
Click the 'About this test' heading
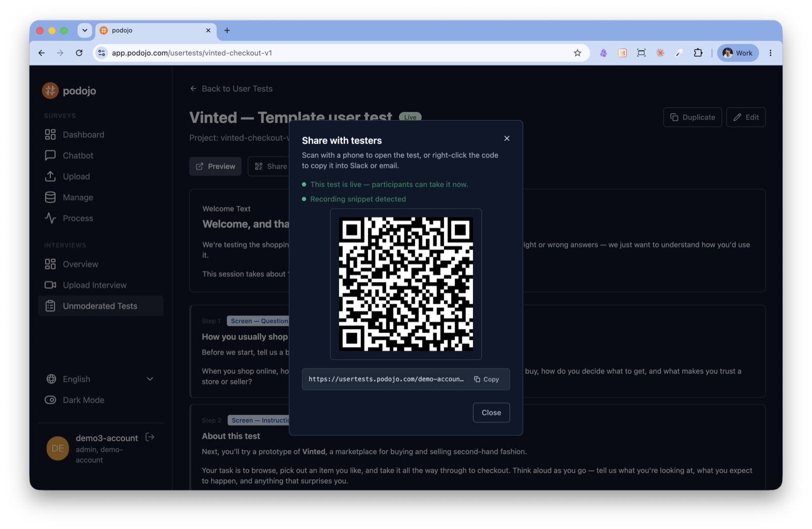tap(231, 436)
